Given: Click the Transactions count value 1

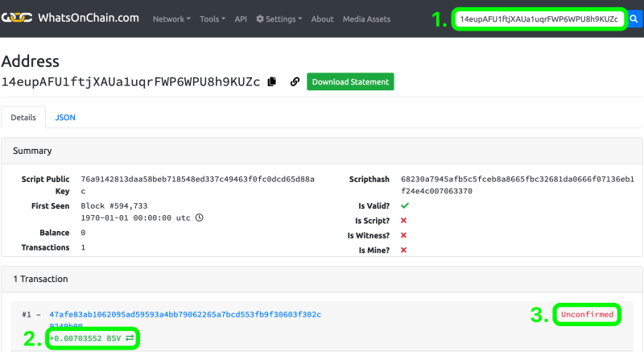Looking at the screenshot, I should coord(83,247).
